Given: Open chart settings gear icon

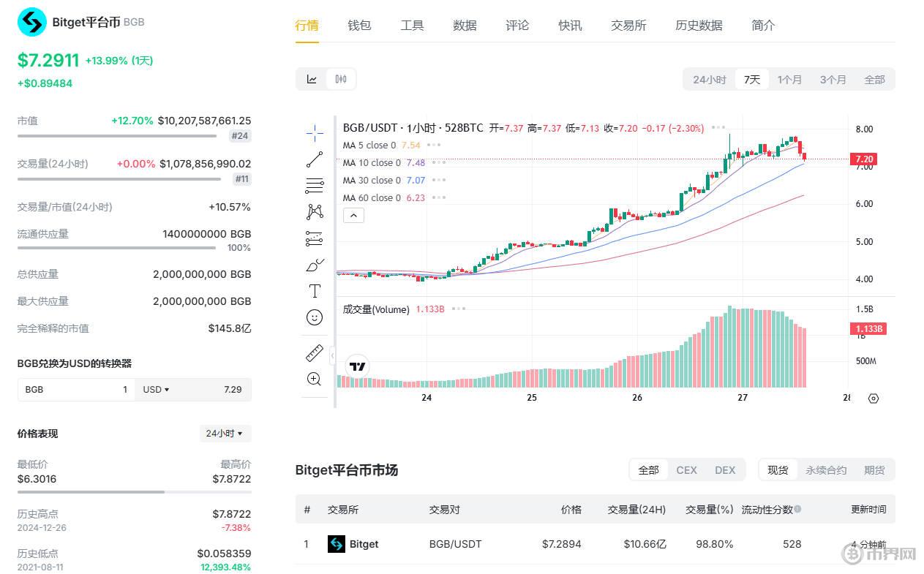Looking at the screenshot, I should coord(873,399).
